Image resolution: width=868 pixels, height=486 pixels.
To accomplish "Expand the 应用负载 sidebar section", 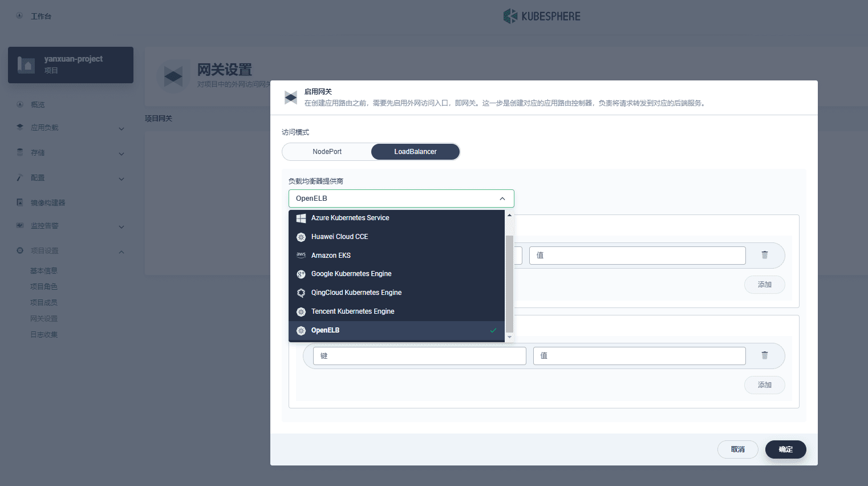I will [121, 128].
